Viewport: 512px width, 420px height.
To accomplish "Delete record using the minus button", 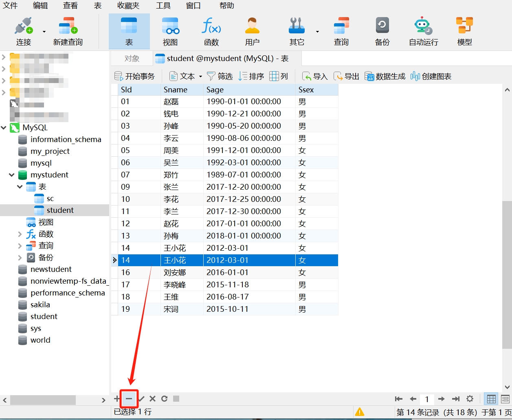I will tap(129, 399).
